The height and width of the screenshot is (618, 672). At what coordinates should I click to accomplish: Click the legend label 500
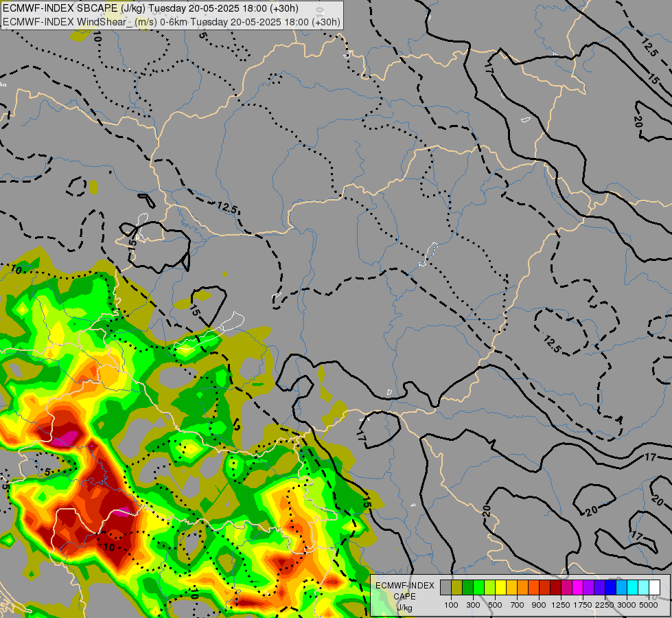point(495,605)
